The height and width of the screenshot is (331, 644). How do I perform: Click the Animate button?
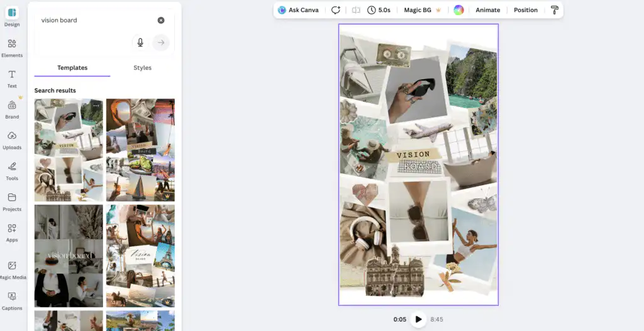(488, 10)
